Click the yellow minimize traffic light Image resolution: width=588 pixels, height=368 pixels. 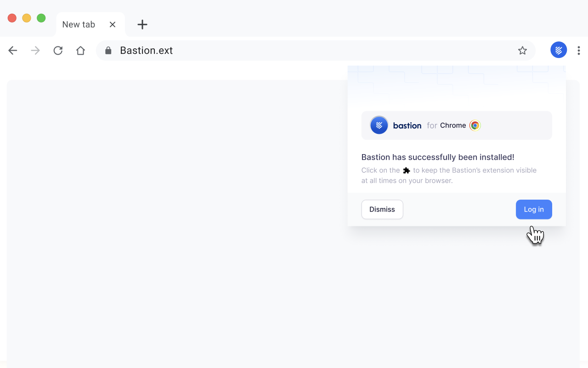pos(26,18)
